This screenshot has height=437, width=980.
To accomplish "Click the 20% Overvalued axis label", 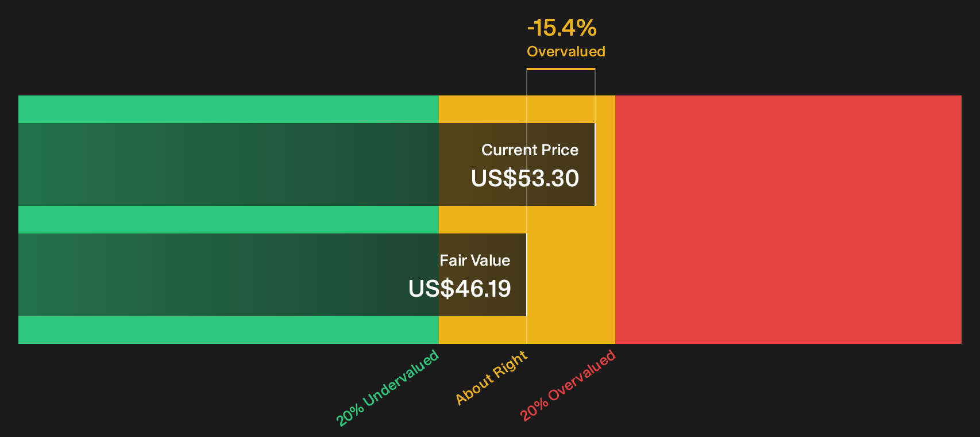I will coord(568,385).
